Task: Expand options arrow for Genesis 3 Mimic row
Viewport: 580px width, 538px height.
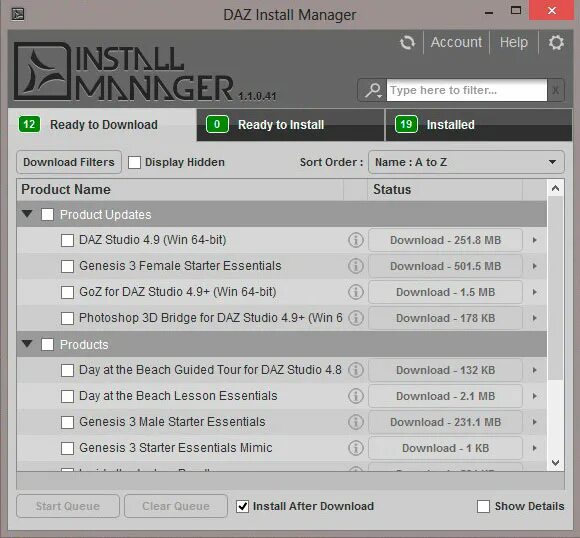Action: point(535,448)
